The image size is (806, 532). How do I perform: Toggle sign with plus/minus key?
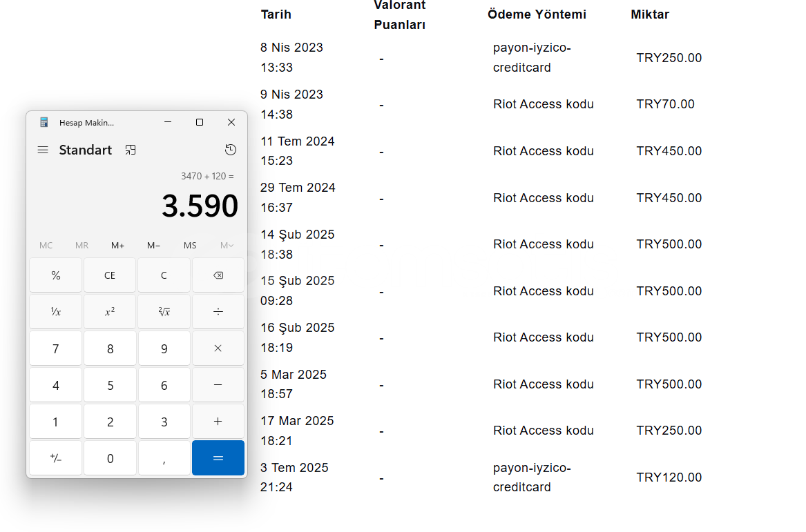(x=55, y=458)
